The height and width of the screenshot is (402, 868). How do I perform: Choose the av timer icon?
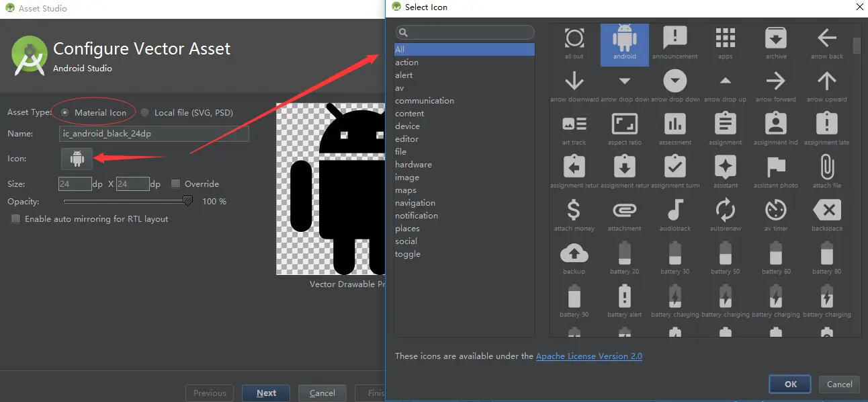pyautogui.click(x=776, y=210)
